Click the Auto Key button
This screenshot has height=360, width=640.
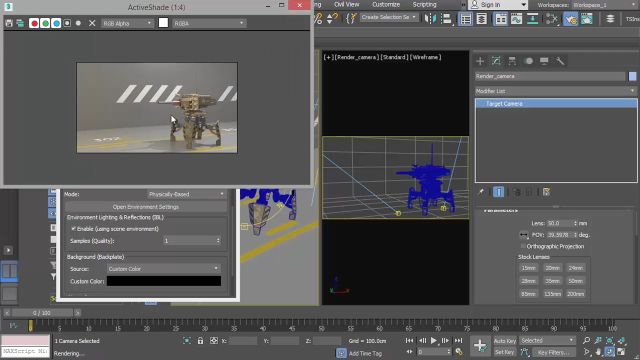(505, 341)
